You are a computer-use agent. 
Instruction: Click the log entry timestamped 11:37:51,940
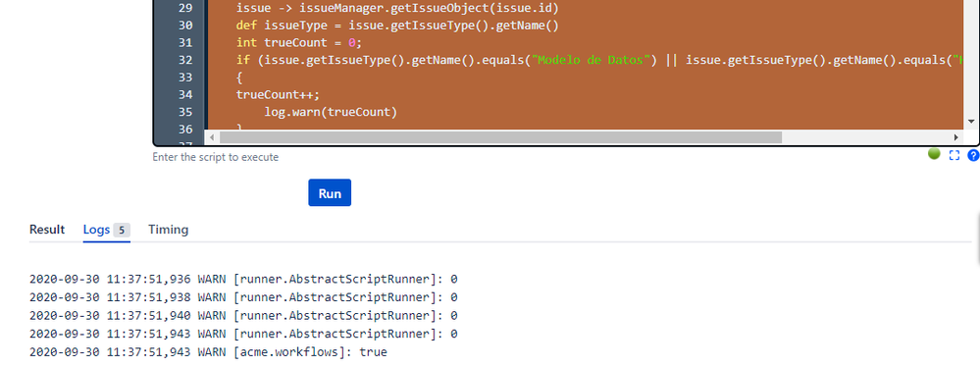click(243, 315)
